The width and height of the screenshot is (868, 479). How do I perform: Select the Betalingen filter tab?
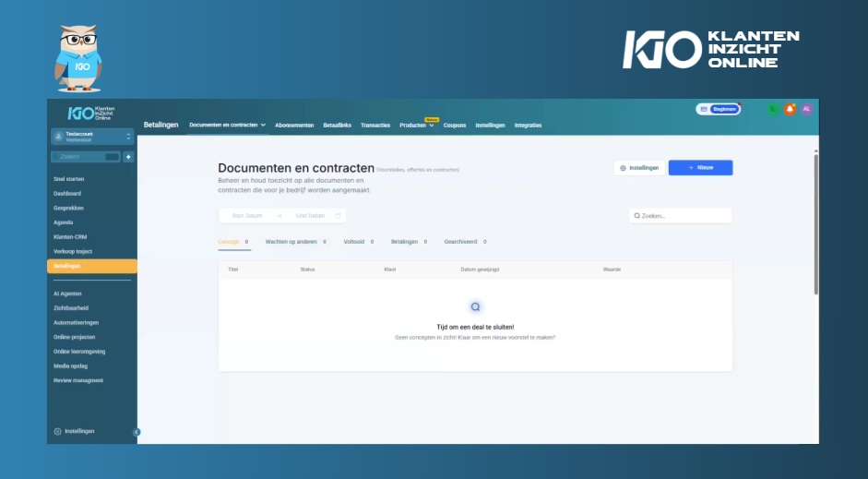pyautogui.click(x=410, y=242)
